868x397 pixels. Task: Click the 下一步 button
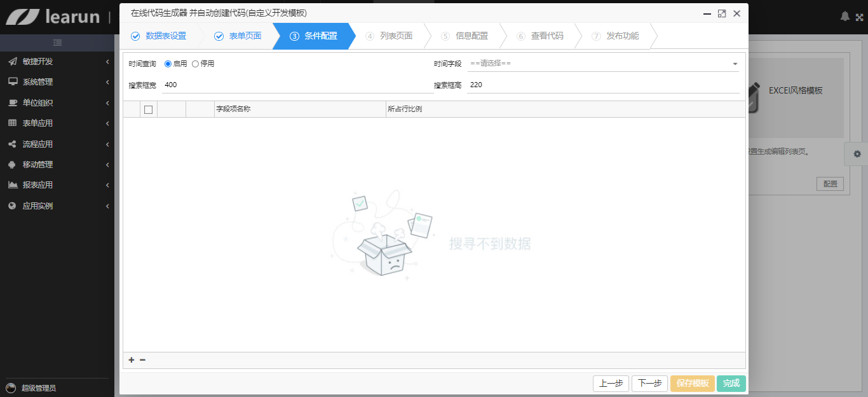coord(650,383)
